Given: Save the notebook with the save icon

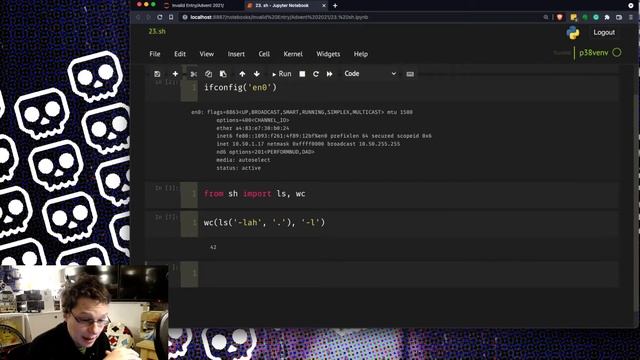Looking at the screenshot, I should [157, 74].
